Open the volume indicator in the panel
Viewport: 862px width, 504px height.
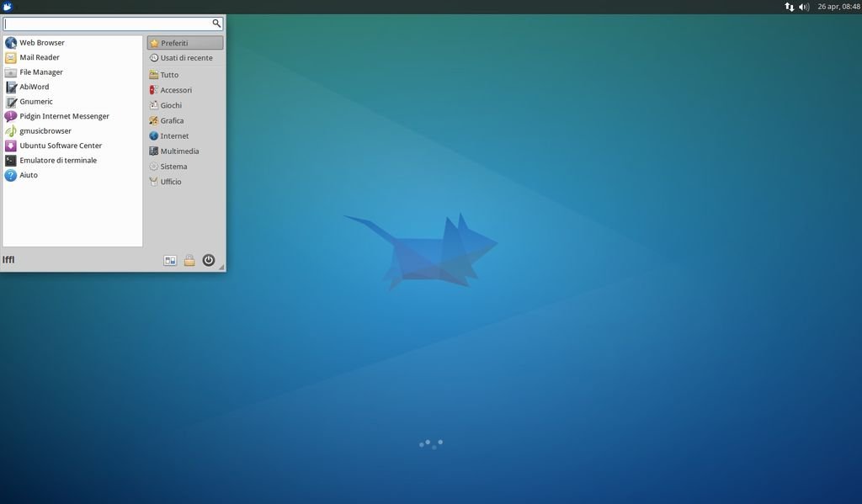(x=803, y=7)
